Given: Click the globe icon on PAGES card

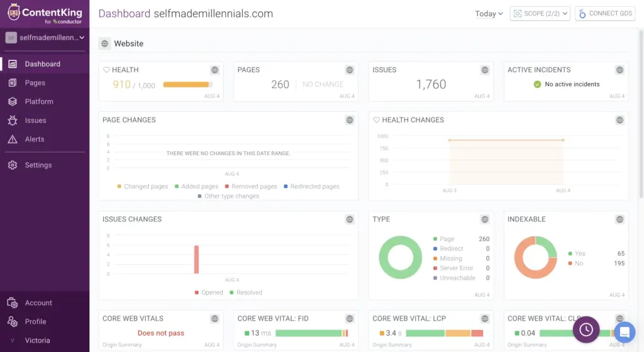Looking at the screenshot, I should pyautogui.click(x=350, y=70).
